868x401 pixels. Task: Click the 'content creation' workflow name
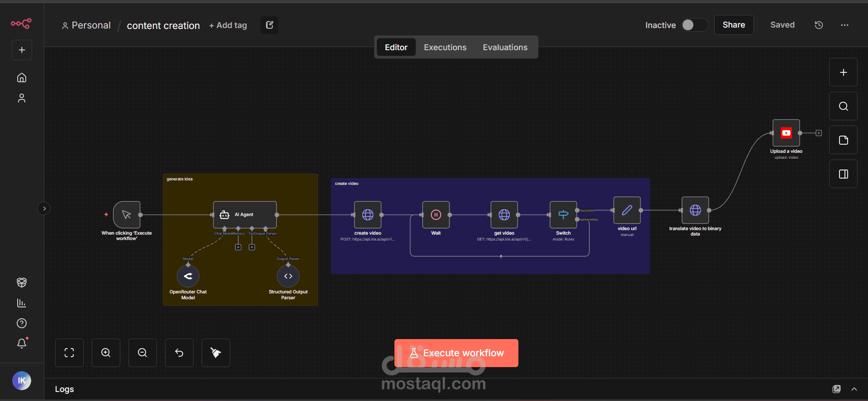(x=163, y=26)
